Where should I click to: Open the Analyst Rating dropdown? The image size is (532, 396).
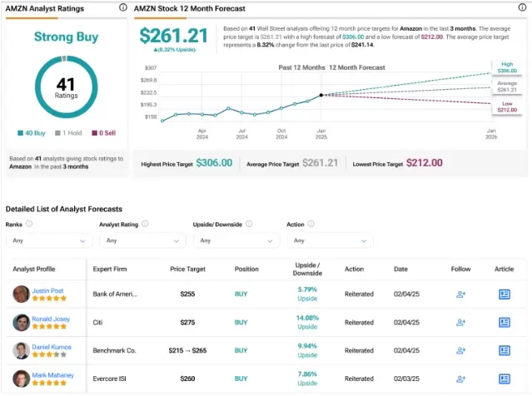coord(143,240)
